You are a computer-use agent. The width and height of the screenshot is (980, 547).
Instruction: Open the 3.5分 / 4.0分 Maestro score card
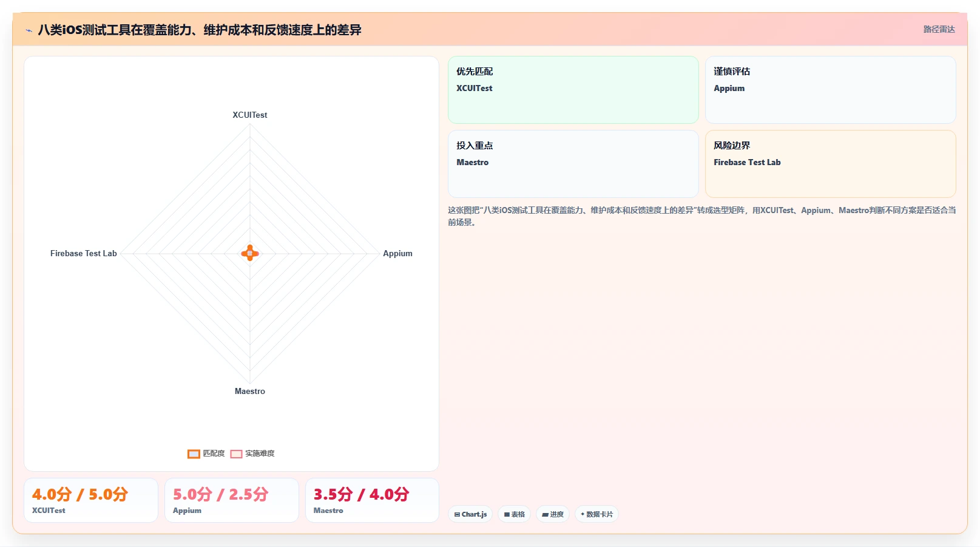372,500
